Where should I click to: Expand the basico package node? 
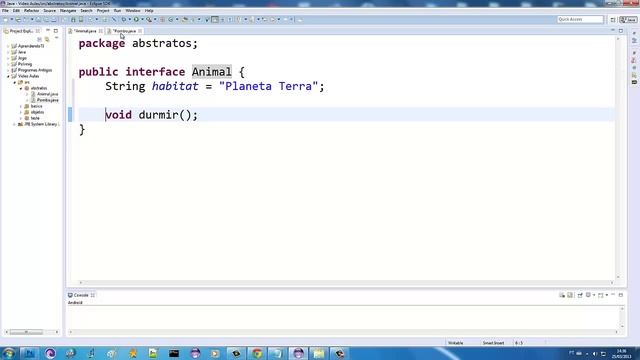[21, 106]
